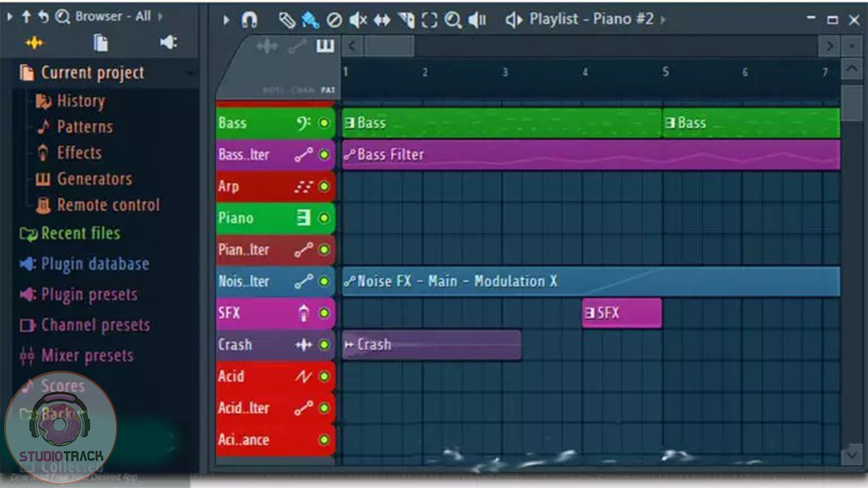Click the vertical scrollbar thumb
The height and width of the screenshot is (488, 868).
pyautogui.click(x=852, y=103)
